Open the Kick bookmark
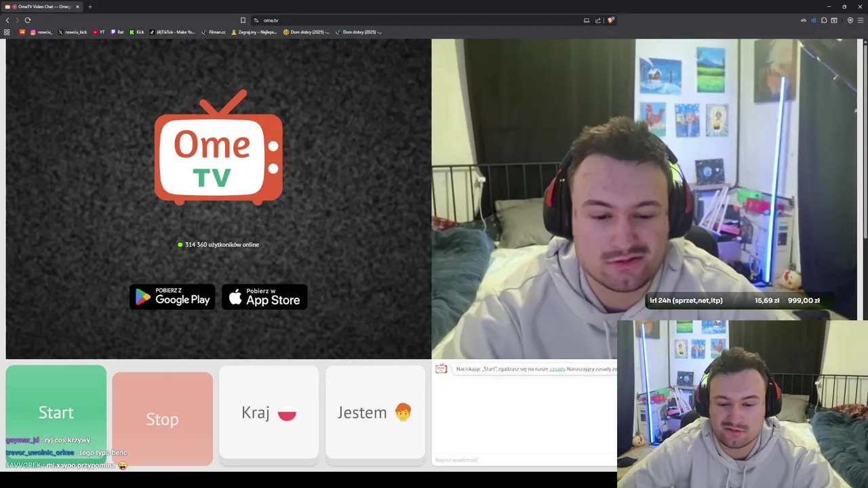Viewport: 868px width, 488px height. coord(137,32)
